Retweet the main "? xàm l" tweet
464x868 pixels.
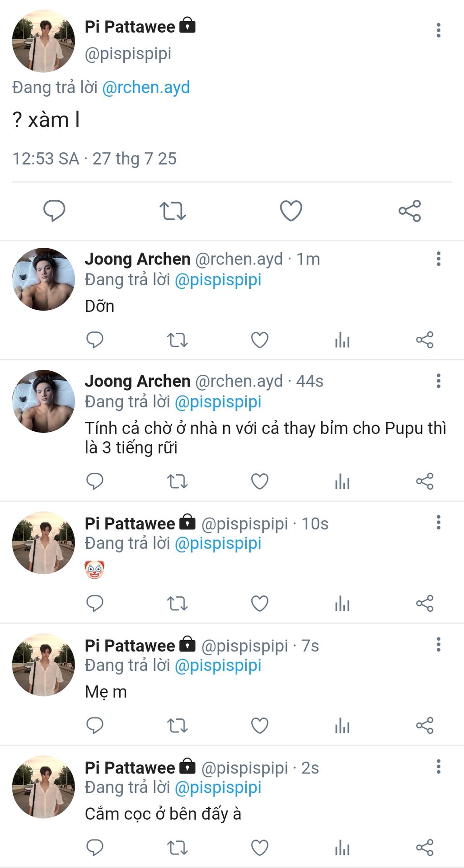[173, 211]
